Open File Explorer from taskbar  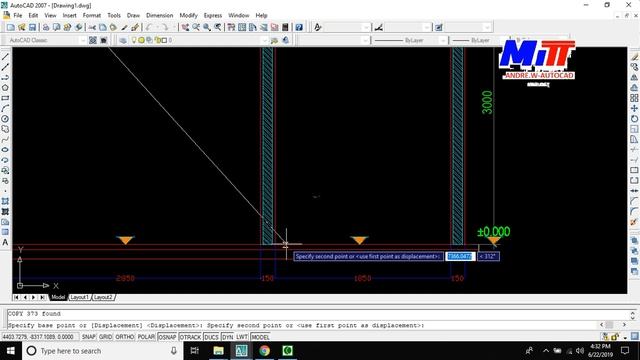[x=218, y=351]
